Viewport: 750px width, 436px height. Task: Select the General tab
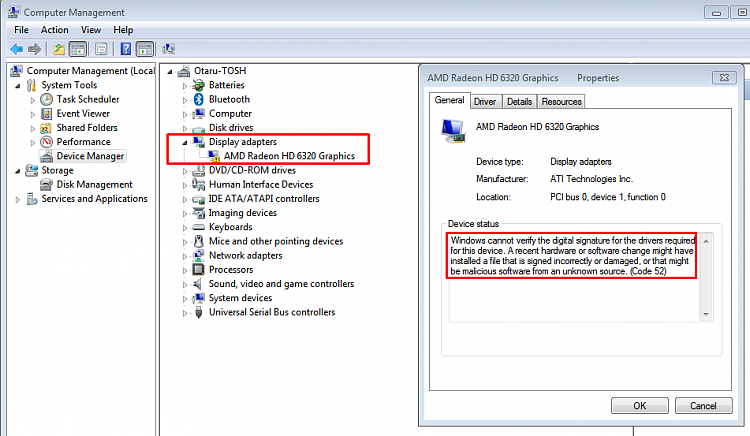tap(449, 100)
